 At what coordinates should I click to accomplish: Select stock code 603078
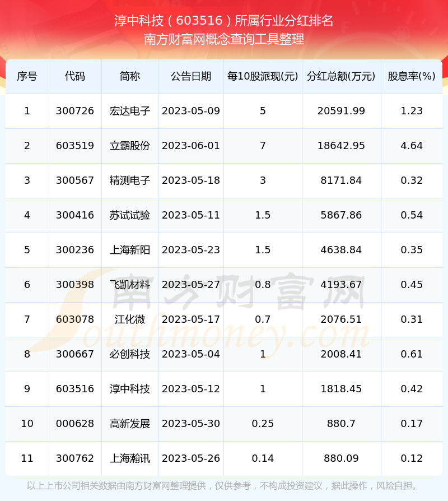[x=75, y=319]
